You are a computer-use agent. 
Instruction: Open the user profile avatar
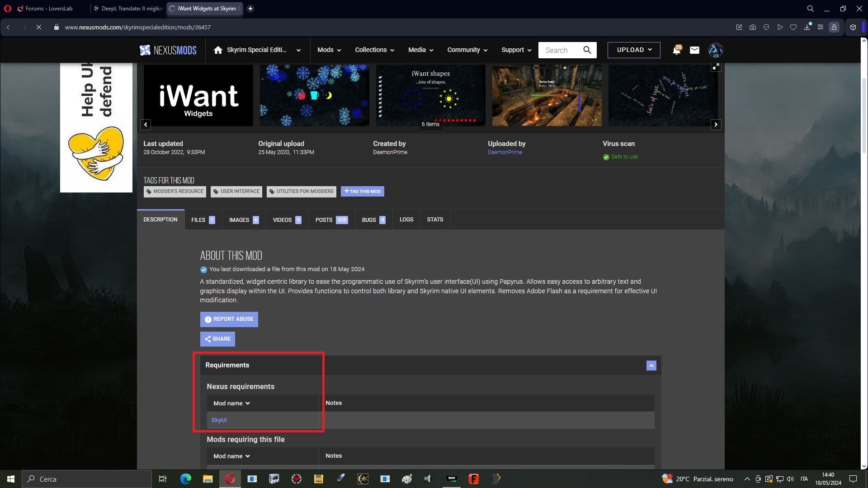click(715, 50)
